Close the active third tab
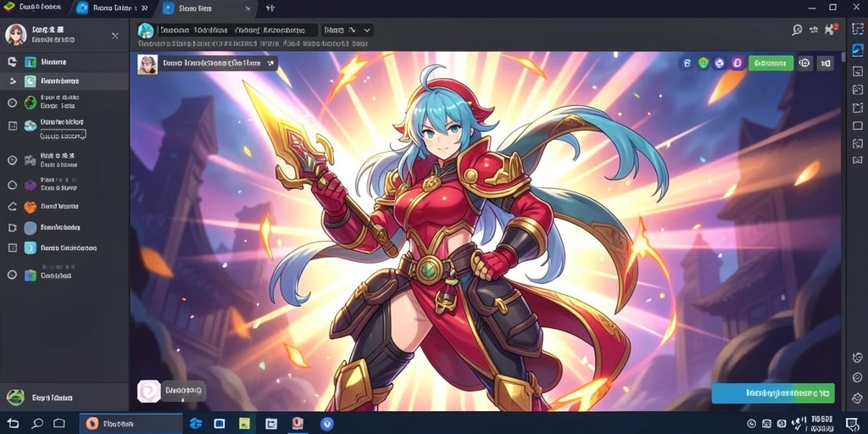Screen dimensions: 868x434 point(248,8)
